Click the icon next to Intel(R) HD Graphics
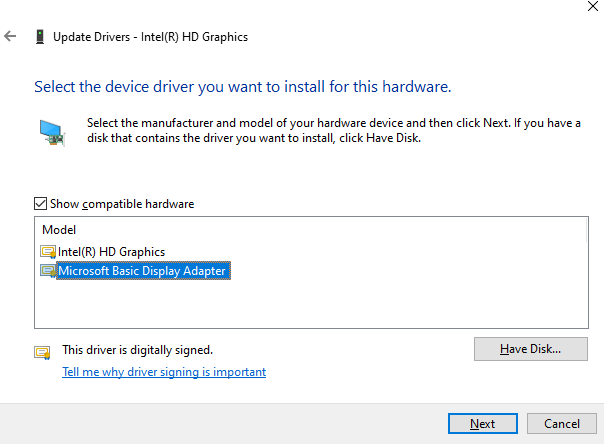Screen dimensions: 604x444 pyautogui.click(x=48, y=252)
